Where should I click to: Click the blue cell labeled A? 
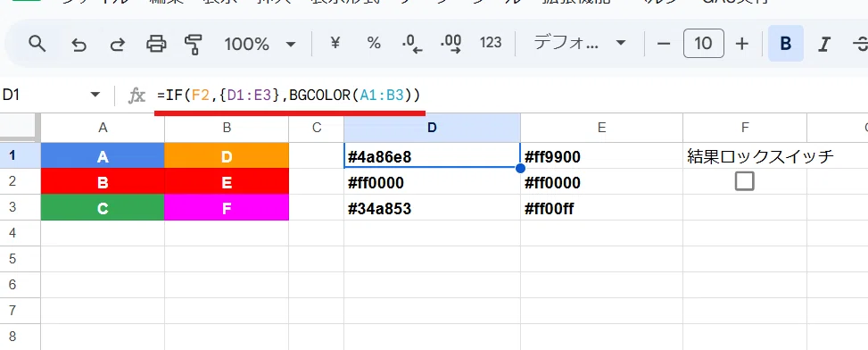(x=103, y=155)
